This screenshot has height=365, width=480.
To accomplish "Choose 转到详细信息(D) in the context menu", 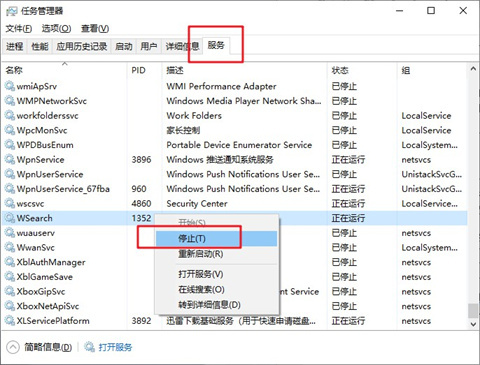I will [216, 305].
